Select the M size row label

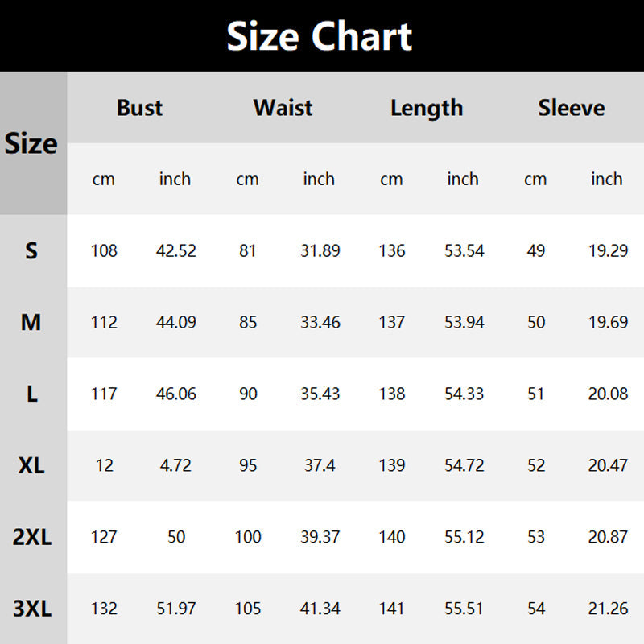31,323
